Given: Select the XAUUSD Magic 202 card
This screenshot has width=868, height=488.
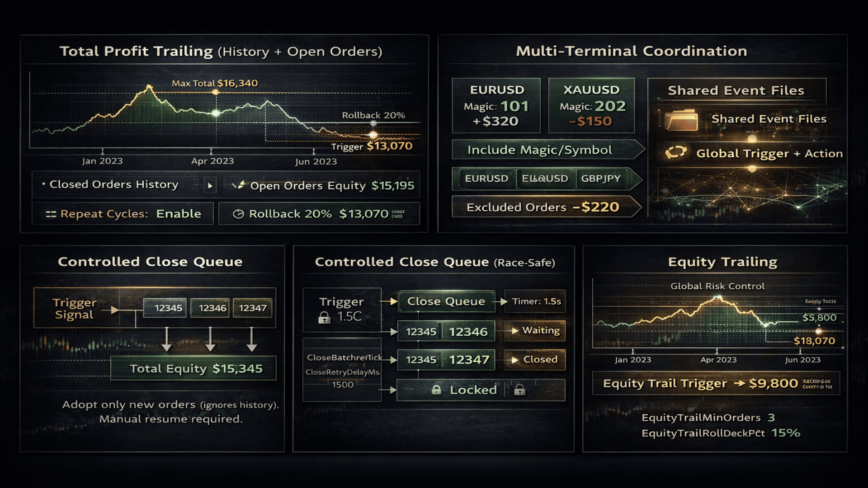Looking at the screenshot, I should (591, 106).
